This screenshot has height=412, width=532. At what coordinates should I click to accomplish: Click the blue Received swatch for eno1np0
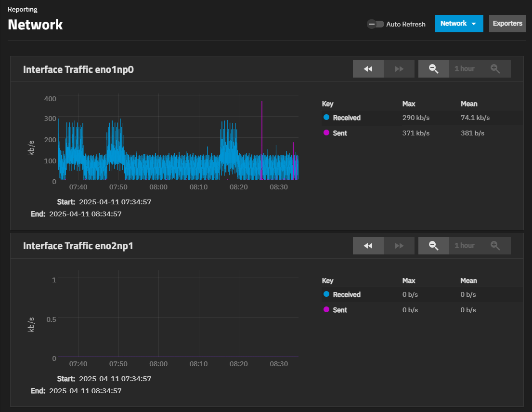(326, 118)
